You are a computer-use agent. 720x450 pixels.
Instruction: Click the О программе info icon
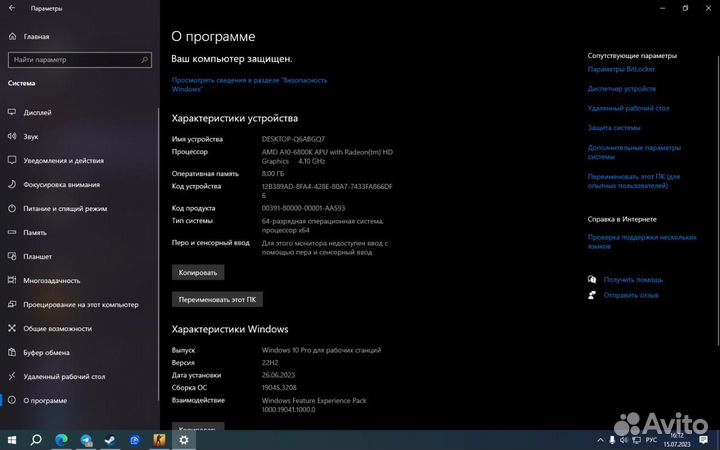click(x=12, y=400)
